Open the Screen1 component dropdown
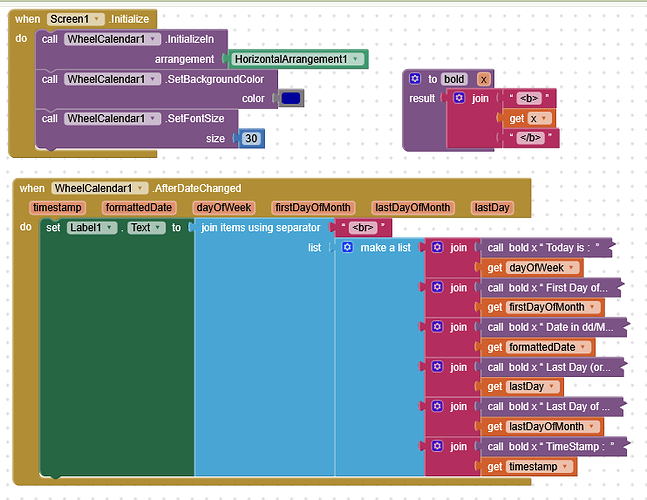This screenshot has height=500, width=647. click(x=98, y=19)
